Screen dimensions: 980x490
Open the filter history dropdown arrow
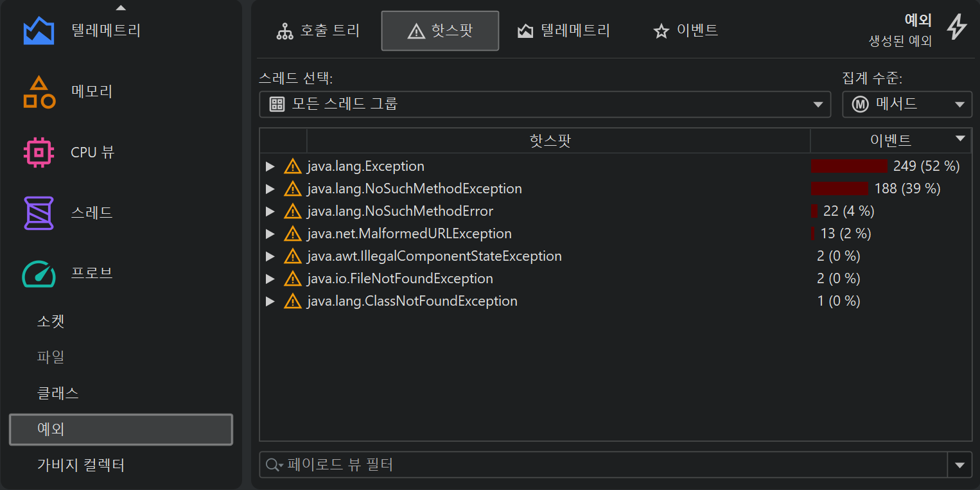(959, 465)
